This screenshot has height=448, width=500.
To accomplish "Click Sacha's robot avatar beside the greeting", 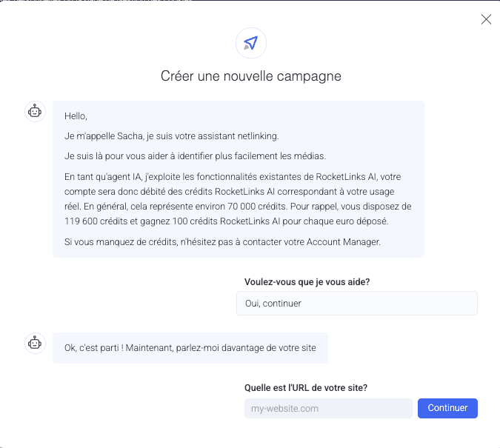I will pyautogui.click(x=35, y=112).
